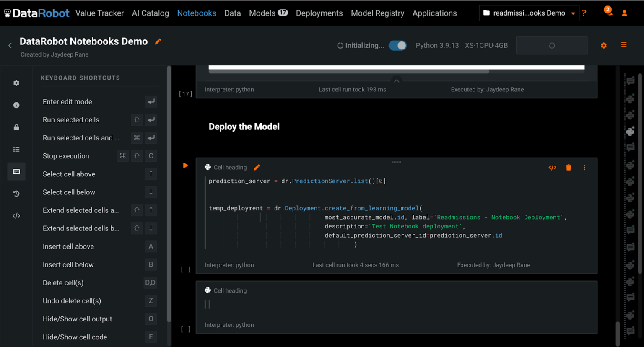Open code snippets panel in sidebar
Image resolution: width=644 pixels, height=347 pixels.
coord(16,215)
